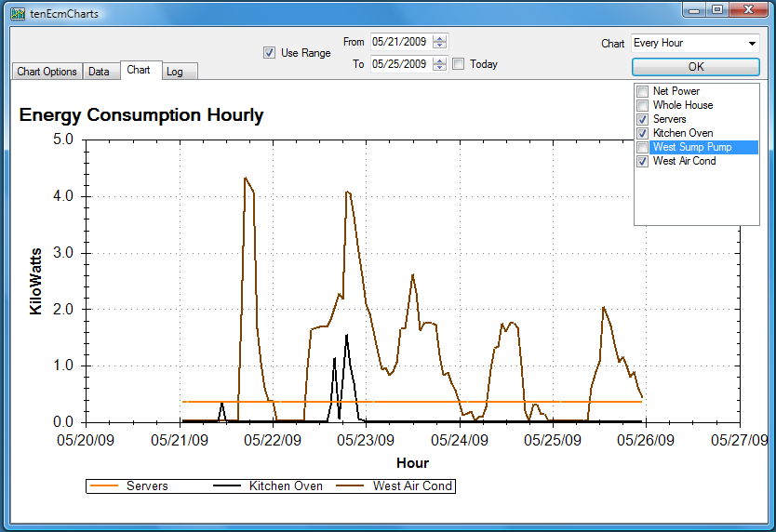
Task: Check the Net Power series checkbox
Action: click(642, 91)
